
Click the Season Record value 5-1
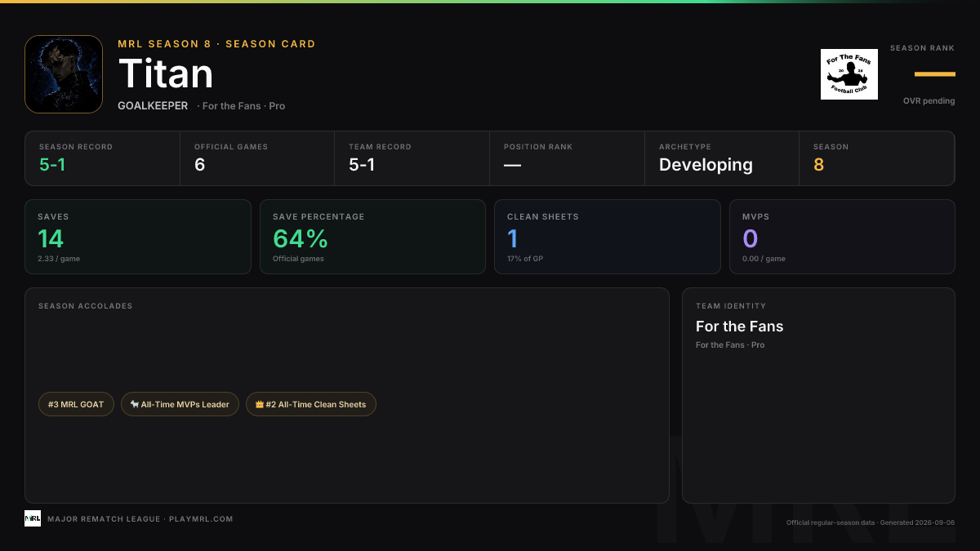[x=52, y=165]
